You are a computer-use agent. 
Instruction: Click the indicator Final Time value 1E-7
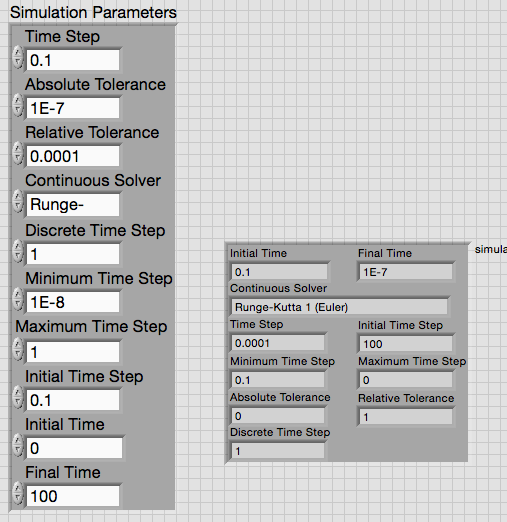pos(406,272)
